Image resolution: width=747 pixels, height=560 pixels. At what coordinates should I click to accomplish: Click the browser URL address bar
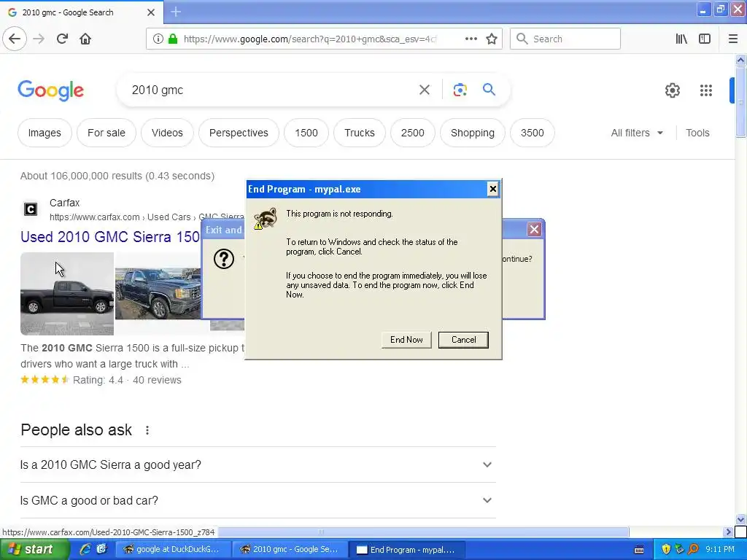tap(309, 39)
